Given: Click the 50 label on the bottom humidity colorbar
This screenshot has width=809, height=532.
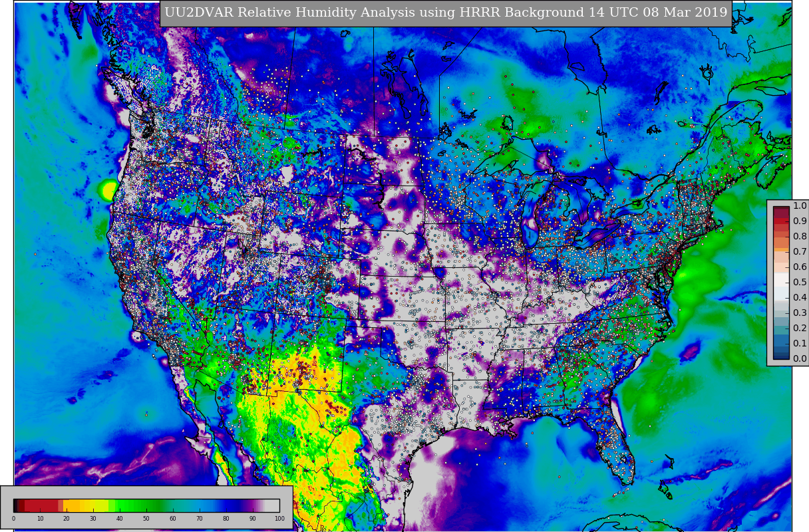Looking at the screenshot, I should [146, 518].
